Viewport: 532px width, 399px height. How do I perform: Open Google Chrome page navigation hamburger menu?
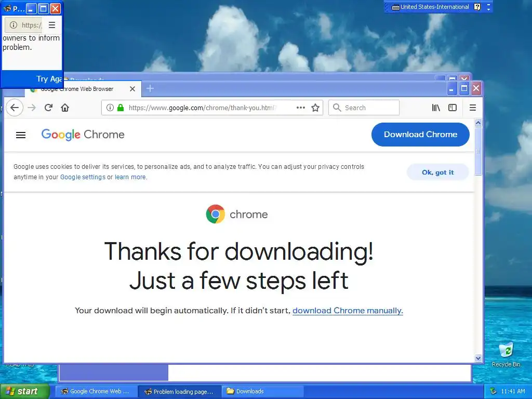tap(21, 135)
